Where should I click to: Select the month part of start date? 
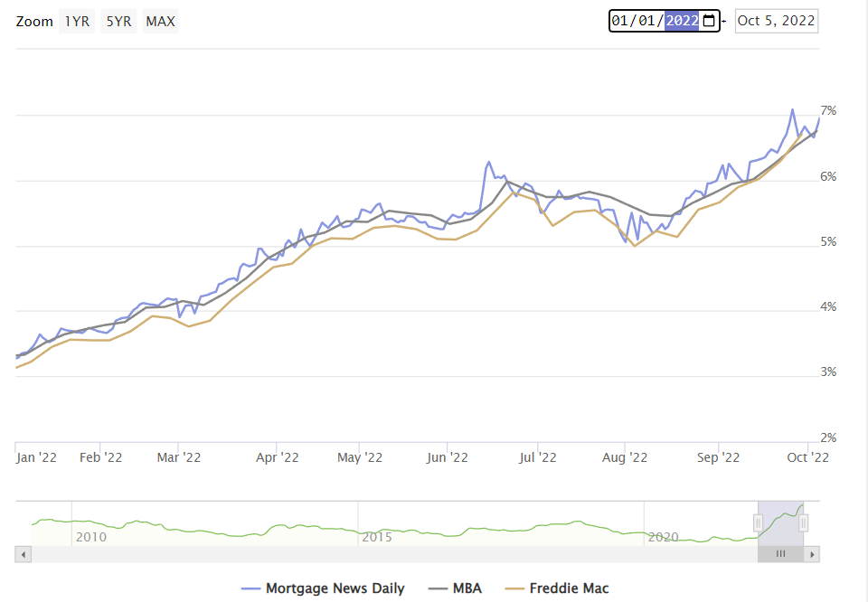tap(623, 21)
